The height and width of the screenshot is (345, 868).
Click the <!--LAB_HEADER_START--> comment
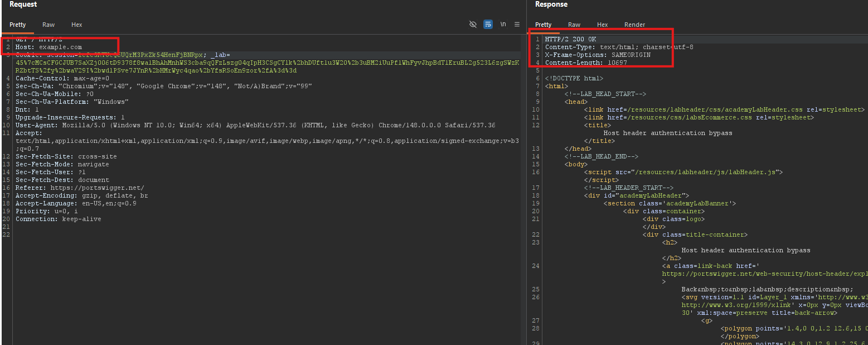[629, 188]
